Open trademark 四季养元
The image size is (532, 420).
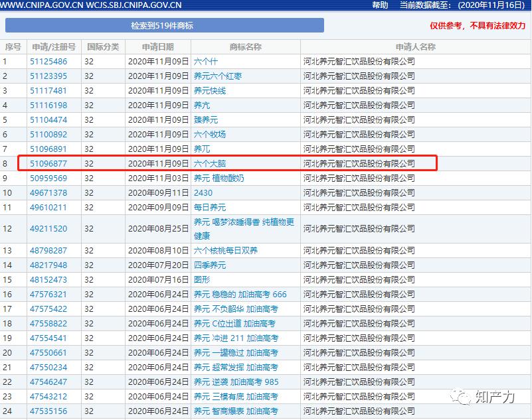[210, 265]
